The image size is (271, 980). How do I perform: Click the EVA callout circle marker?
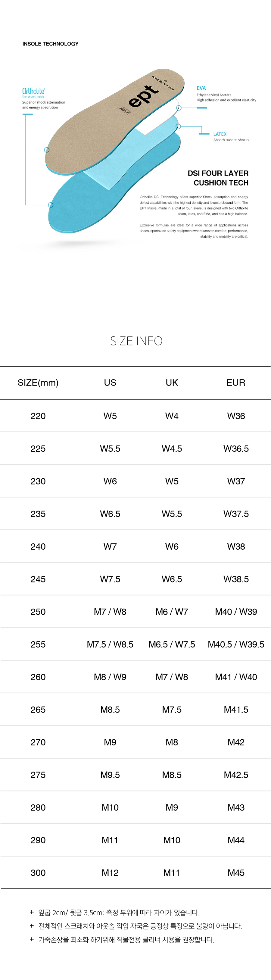tap(179, 108)
